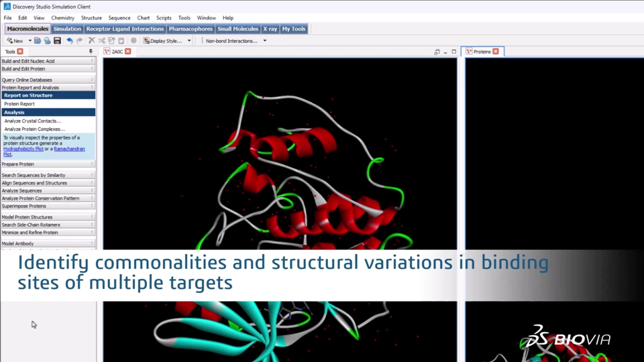The image size is (644, 362).
Task: Click the Delete X toolbar icon
Action: [92, 41]
